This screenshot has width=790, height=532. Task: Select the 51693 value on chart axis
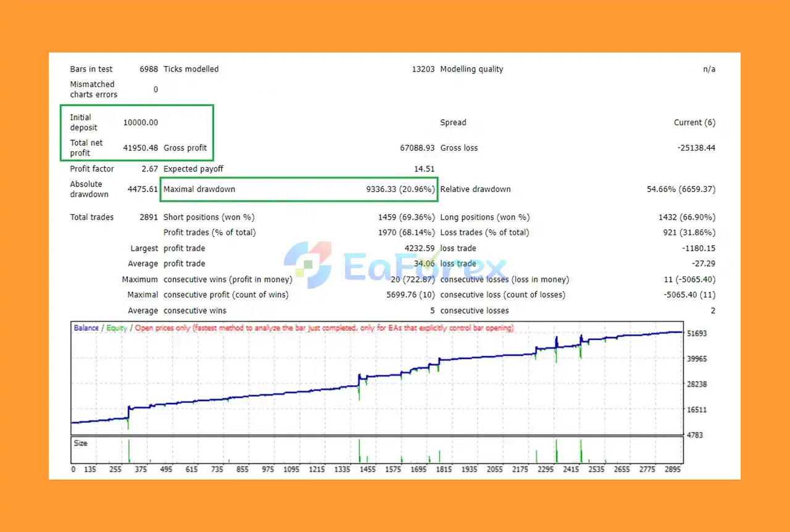(x=697, y=334)
